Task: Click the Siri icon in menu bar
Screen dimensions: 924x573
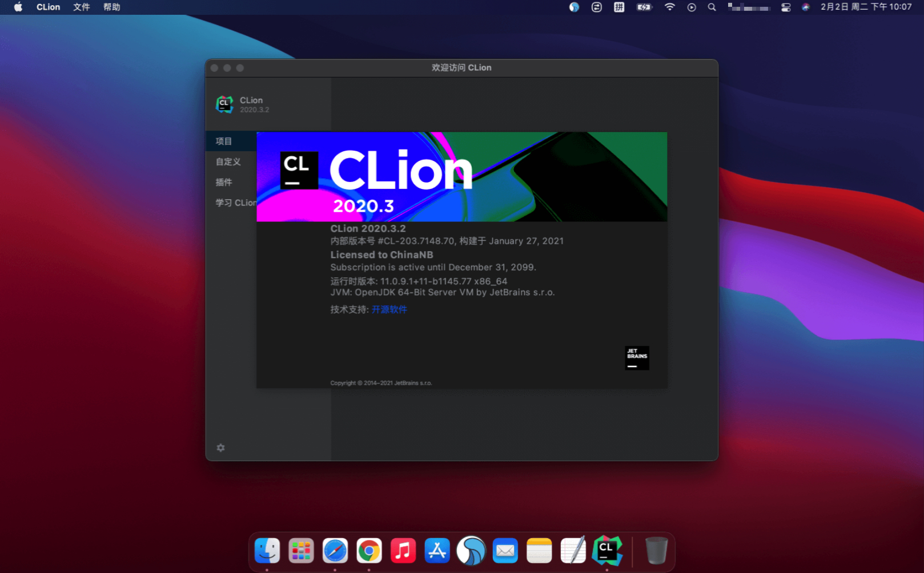Action: pyautogui.click(x=805, y=7)
